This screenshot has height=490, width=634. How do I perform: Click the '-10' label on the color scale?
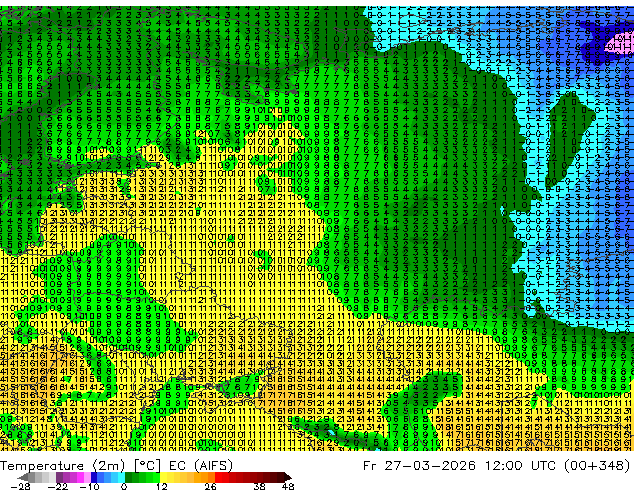pyautogui.click(x=89, y=486)
